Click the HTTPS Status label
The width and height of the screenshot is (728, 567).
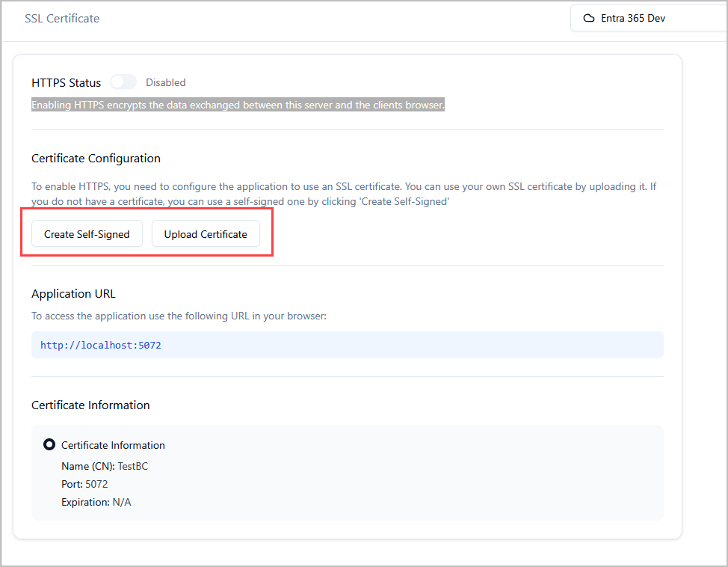point(66,82)
